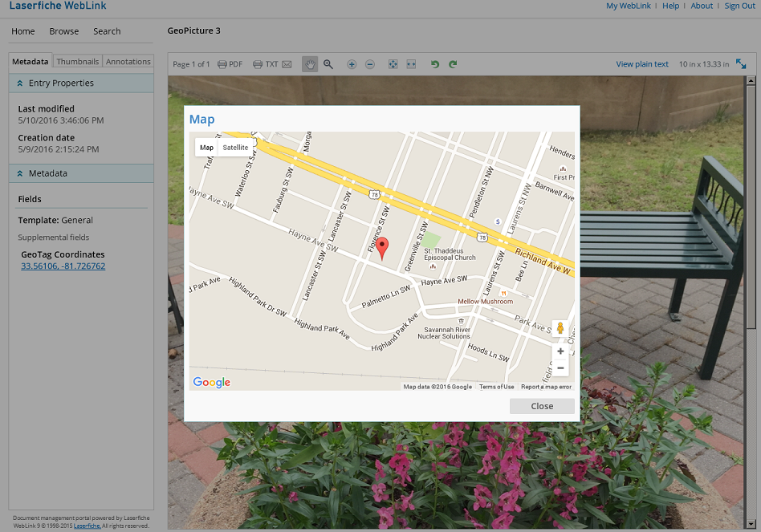Click the First Pr church marker on map

pyautogui.click(x=563, y=169)
